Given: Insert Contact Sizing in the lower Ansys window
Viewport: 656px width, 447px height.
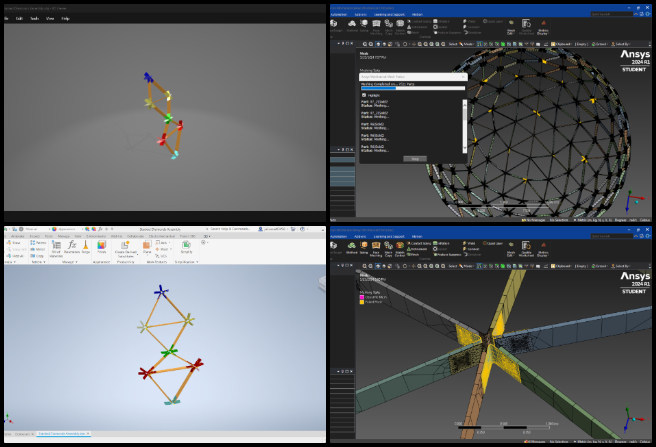Looking at the screenshot, I should pyautogui.click(x=419, y=243).
